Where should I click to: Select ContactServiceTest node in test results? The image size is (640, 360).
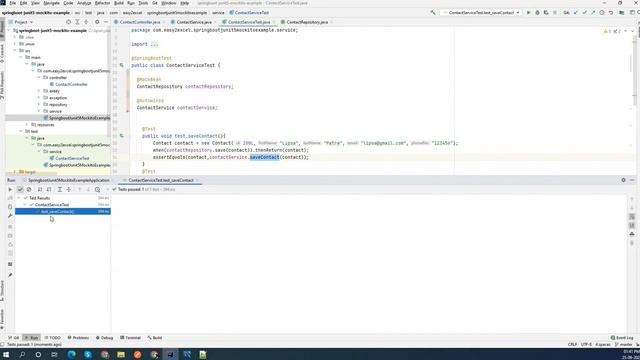coord(52,204)
